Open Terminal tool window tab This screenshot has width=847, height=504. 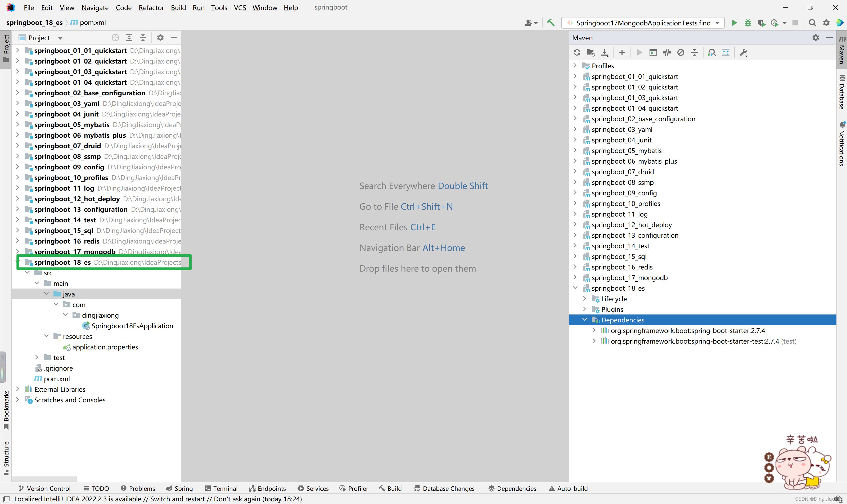[221, 488]
